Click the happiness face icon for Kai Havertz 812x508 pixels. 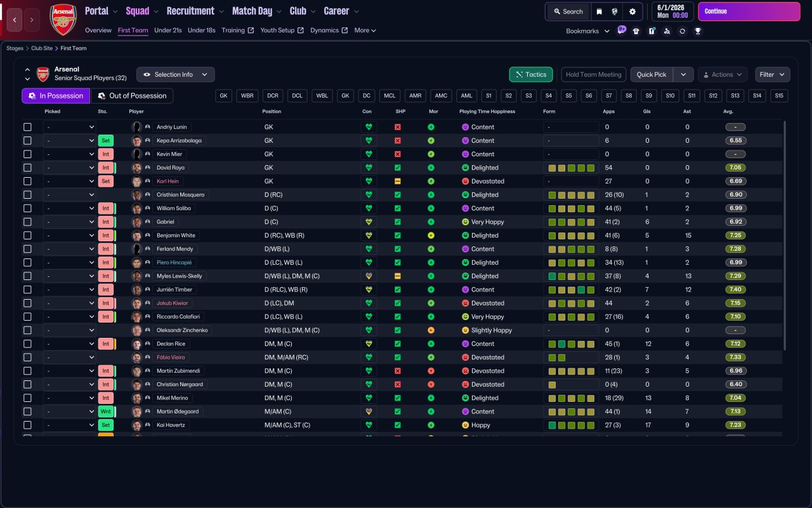click(465, 425)
